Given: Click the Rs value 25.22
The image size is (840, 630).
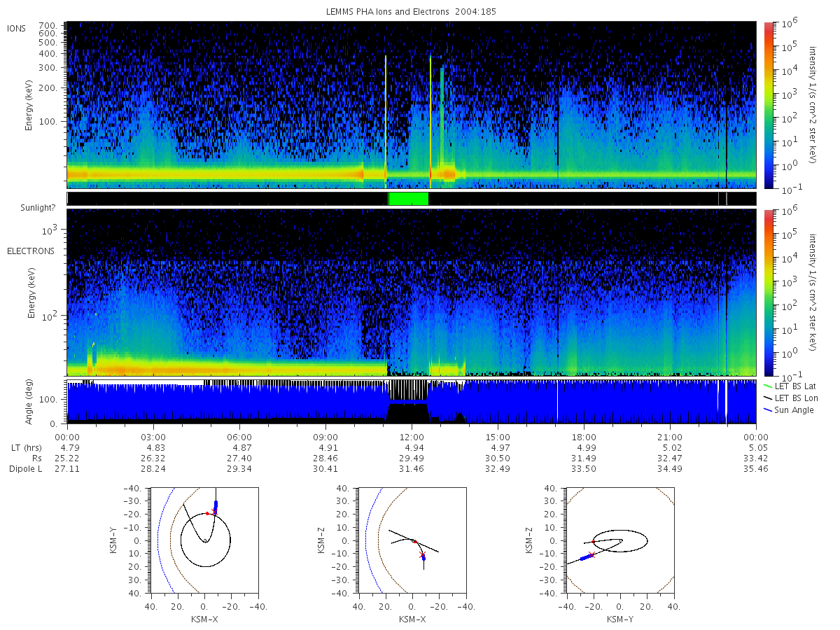Looking at the screenshot, I should (67, 458).
